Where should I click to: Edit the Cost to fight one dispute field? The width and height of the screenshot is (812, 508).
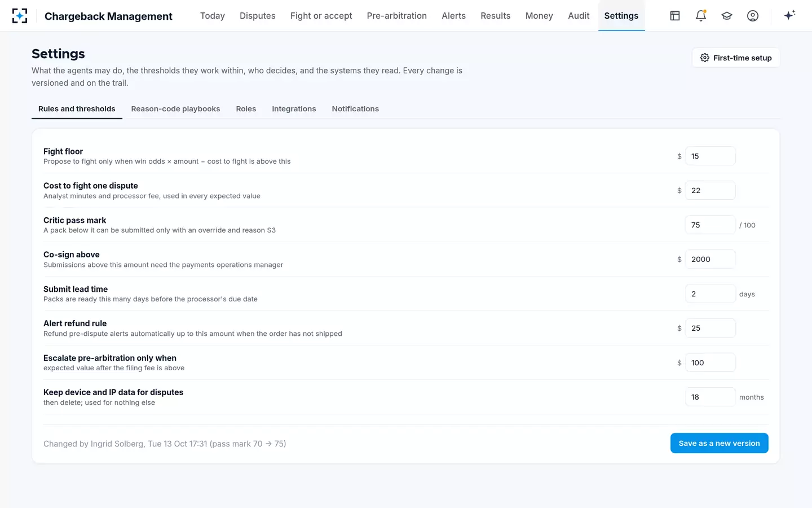(x=710, y=191)
